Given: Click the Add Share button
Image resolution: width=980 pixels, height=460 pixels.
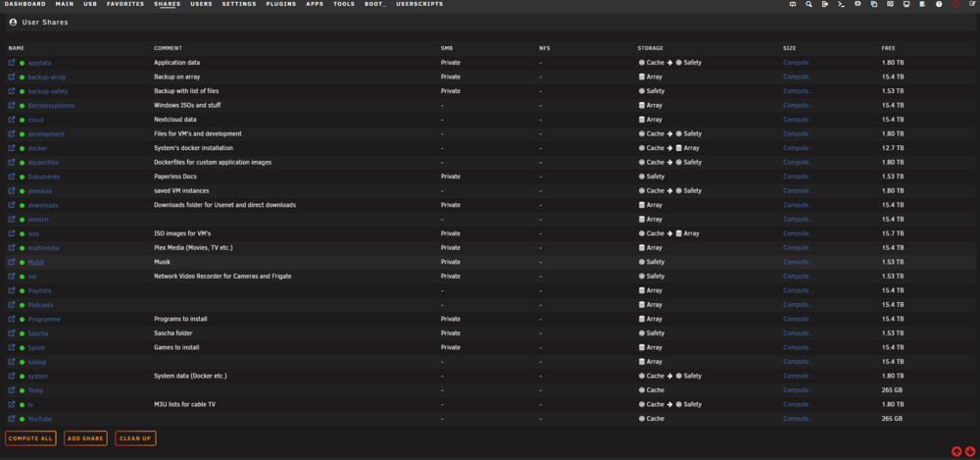Looking at the screenshot, I should 85,438.
